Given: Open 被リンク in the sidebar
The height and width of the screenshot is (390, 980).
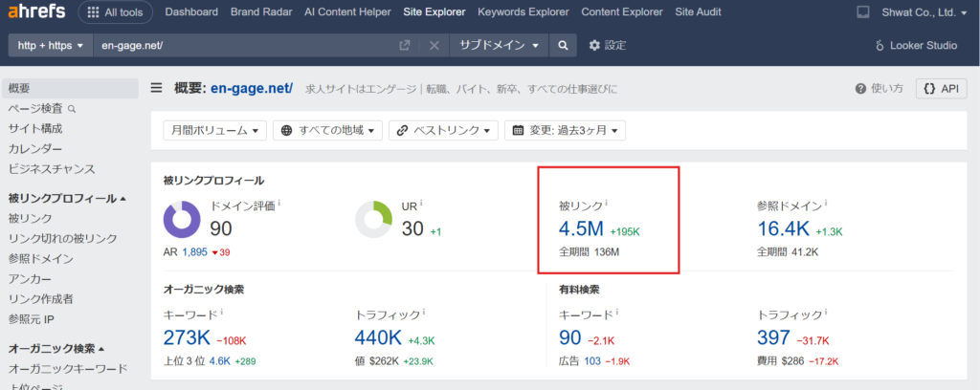Looking at the screenshot, I should pos(30,218).
